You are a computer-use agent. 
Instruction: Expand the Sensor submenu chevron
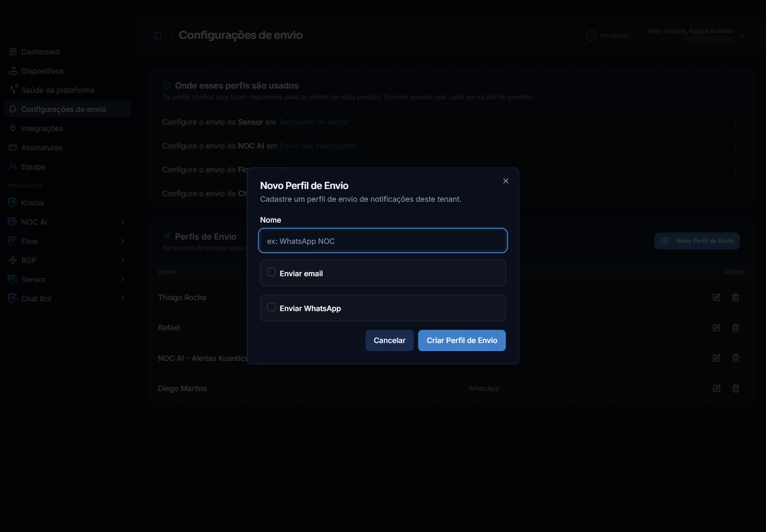(x=123, y=279)
